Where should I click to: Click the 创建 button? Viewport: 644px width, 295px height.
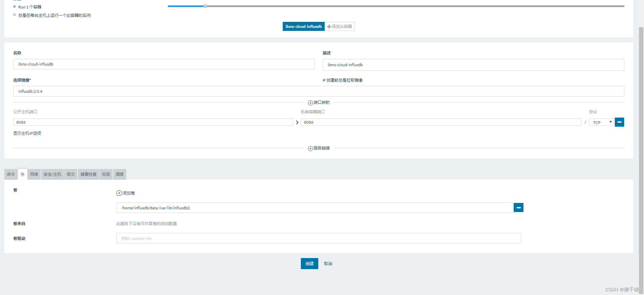tap(309, 264)
